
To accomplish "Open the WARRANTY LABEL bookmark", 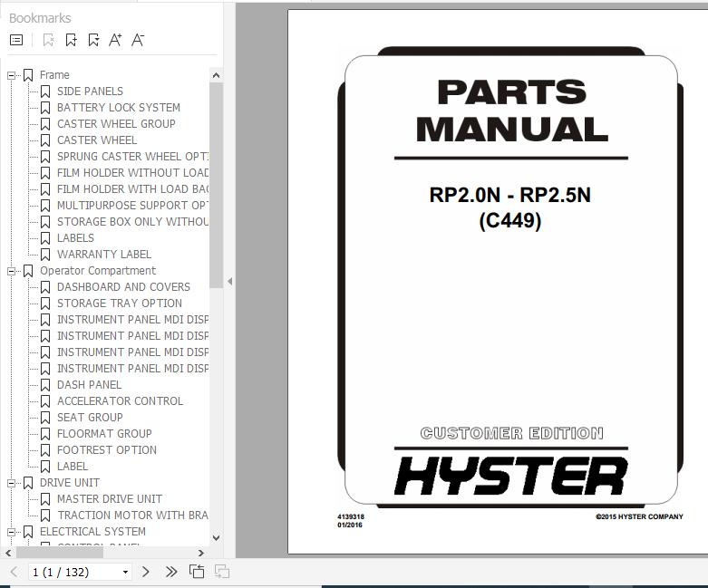I will pyautogui.click(x=104, y=254).
